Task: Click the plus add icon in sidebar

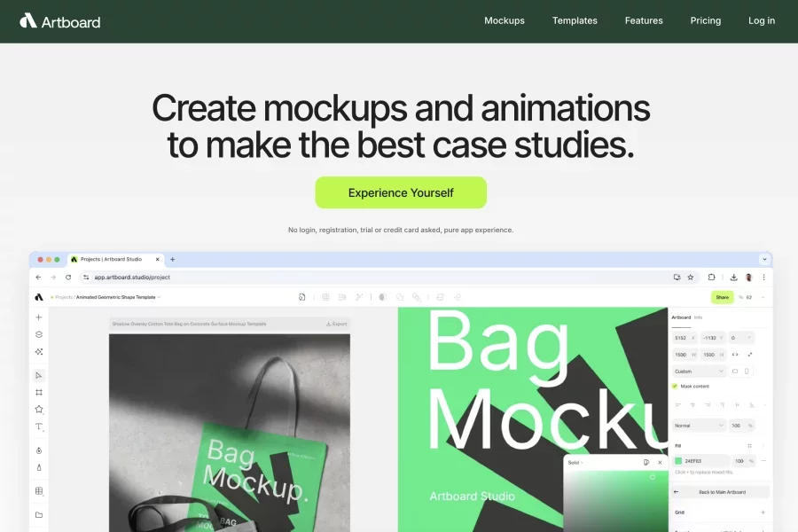Action: (x=39, y=317)
